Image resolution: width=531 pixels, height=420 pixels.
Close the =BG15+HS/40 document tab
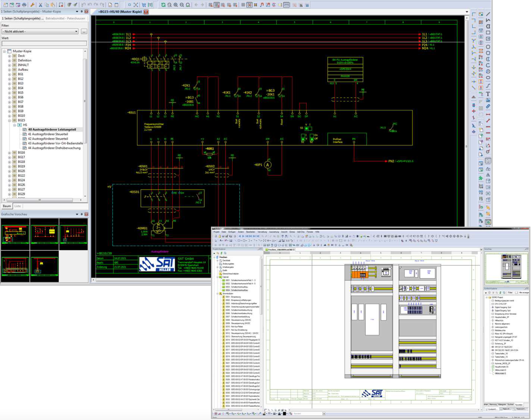(146, 12)
